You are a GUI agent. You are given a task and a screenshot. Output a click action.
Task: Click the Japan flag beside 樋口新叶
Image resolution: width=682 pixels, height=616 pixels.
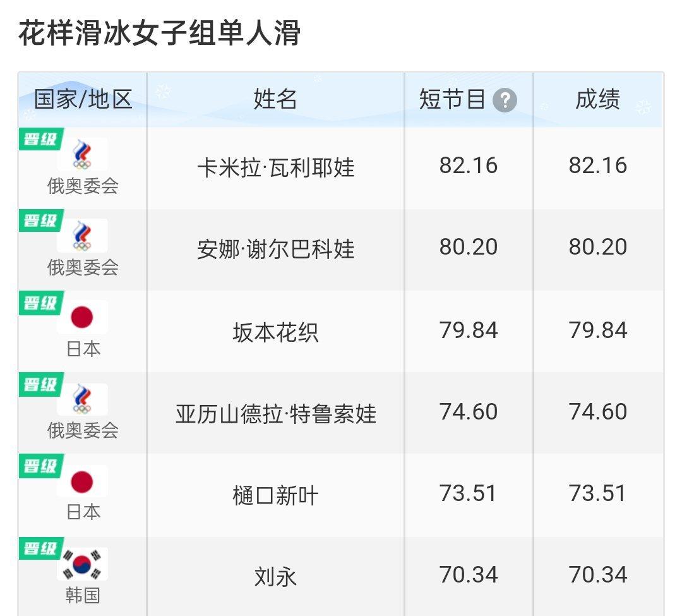pyautogui.click(x=82, y=481)
